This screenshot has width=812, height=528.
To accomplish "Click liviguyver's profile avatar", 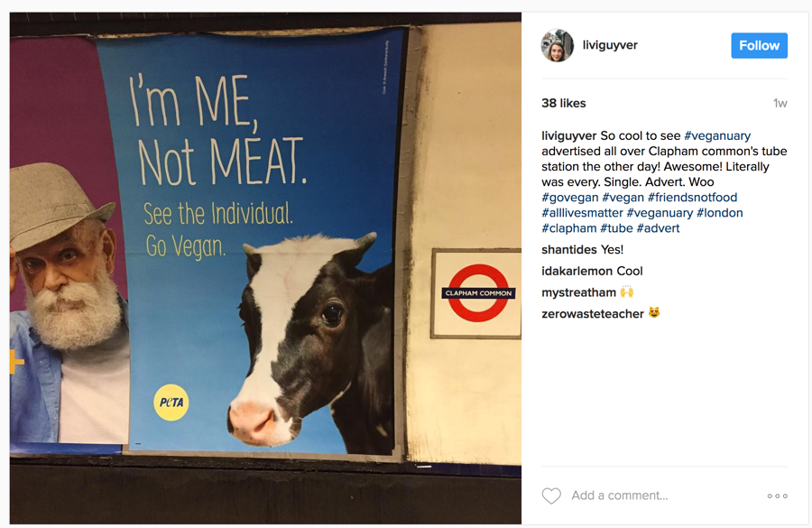I will (x=558, y=45).
